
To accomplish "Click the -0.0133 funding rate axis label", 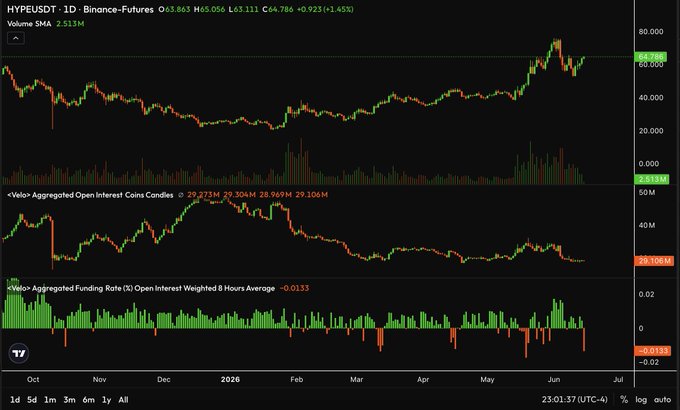I will (x=653, y=351).
